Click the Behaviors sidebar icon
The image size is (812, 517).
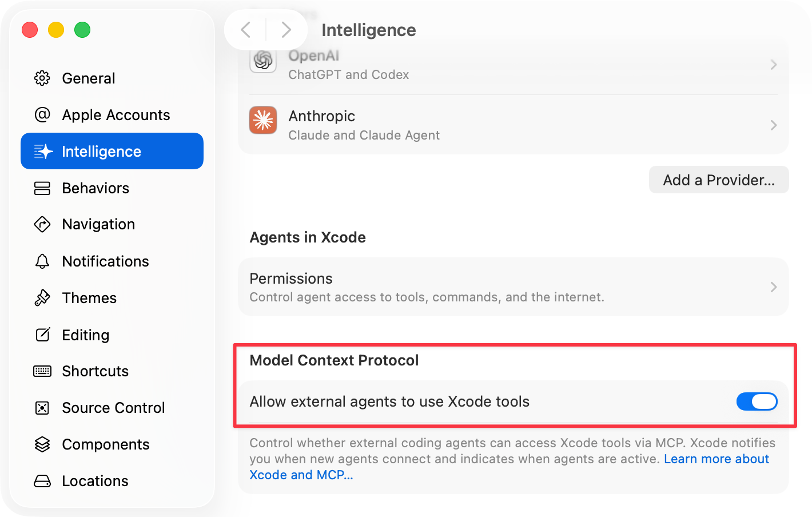(x=42, y=188)
